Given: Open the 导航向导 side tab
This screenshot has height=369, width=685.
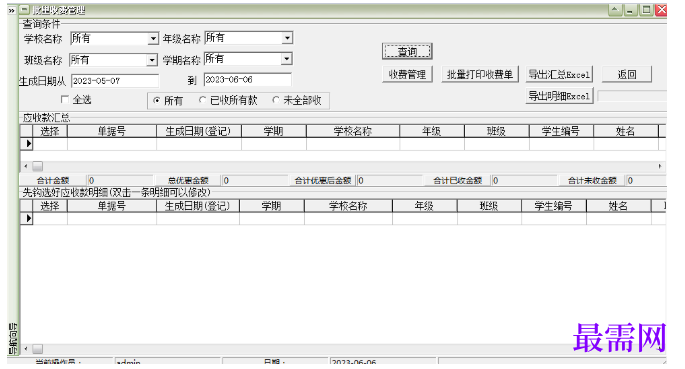Looking at the screenshot, I should pyautogui.click(x=13, y=339).
